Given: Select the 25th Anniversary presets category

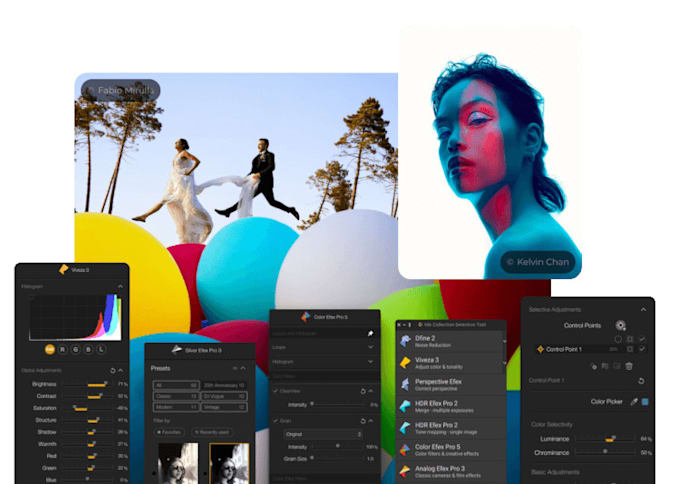Looking at the screenshot, I should coord(224,385).
